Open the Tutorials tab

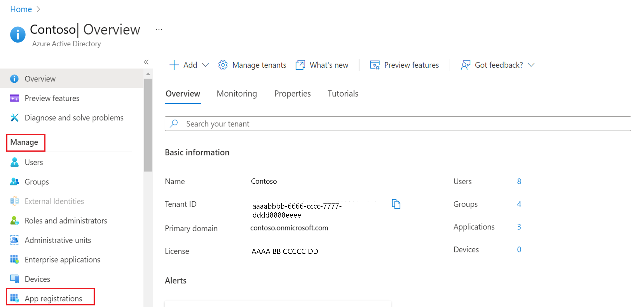coord(343,94)
